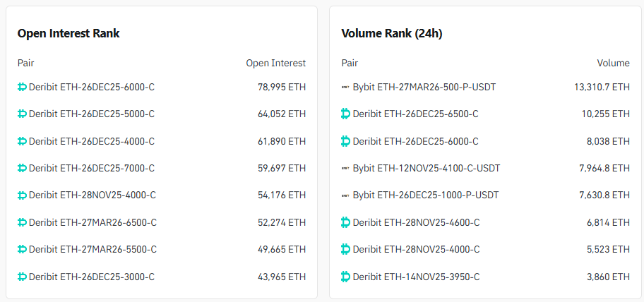This screenshot has height=302, width=644.
Task: Open Deribit ETH-26DEC25-4000-C pair link
Action: point(91,141)
